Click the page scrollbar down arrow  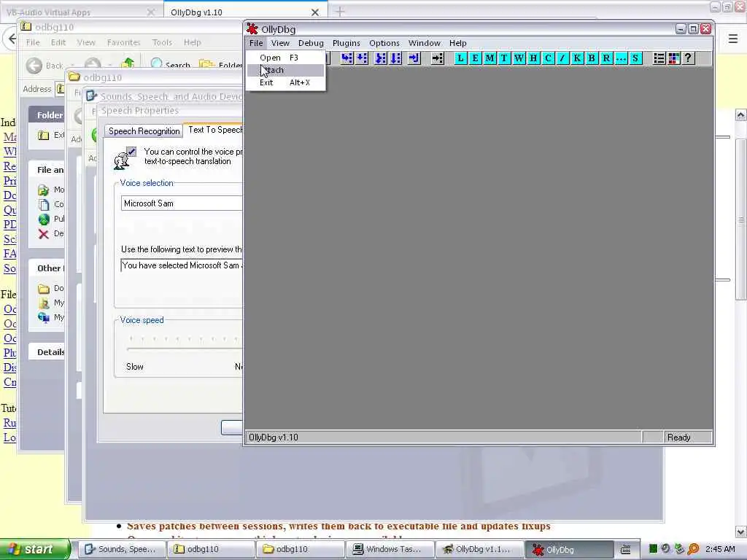tap(740, 532)
